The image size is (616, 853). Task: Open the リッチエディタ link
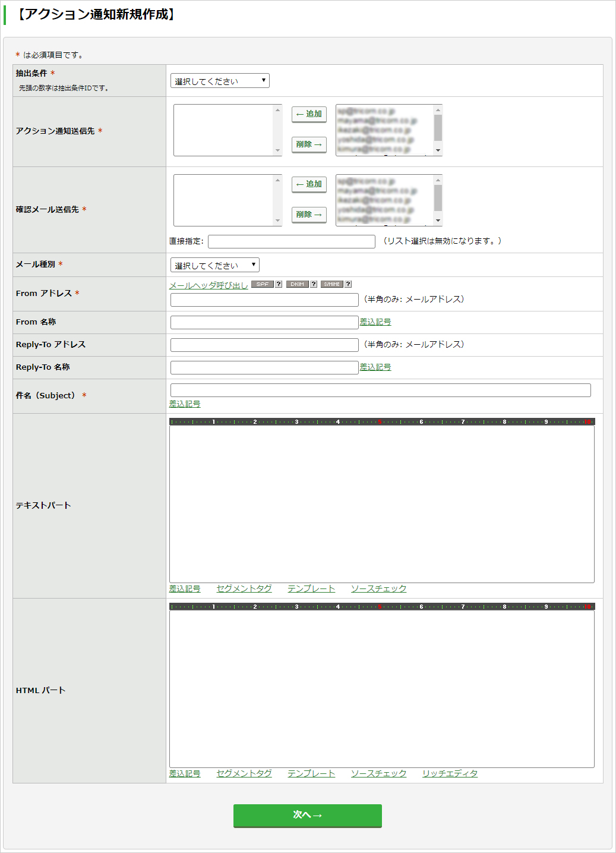point(450,773)
